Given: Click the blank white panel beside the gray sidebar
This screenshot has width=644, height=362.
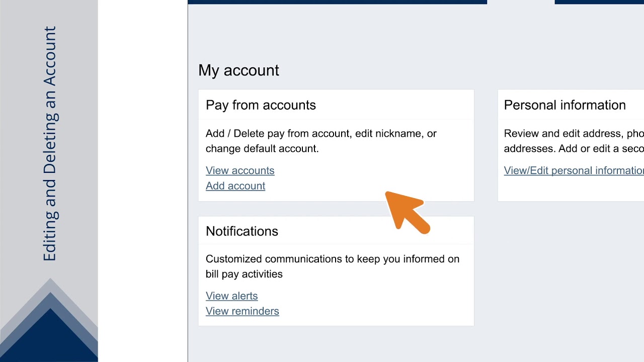Looking at the screenshot, I should point(142,181).
